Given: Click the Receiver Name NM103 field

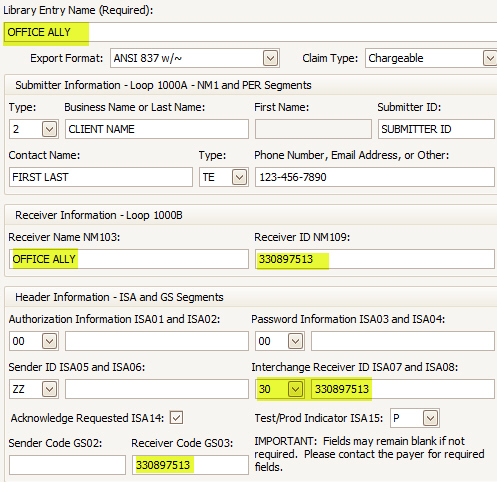Looking at the screenshot, I should (129, 259).
